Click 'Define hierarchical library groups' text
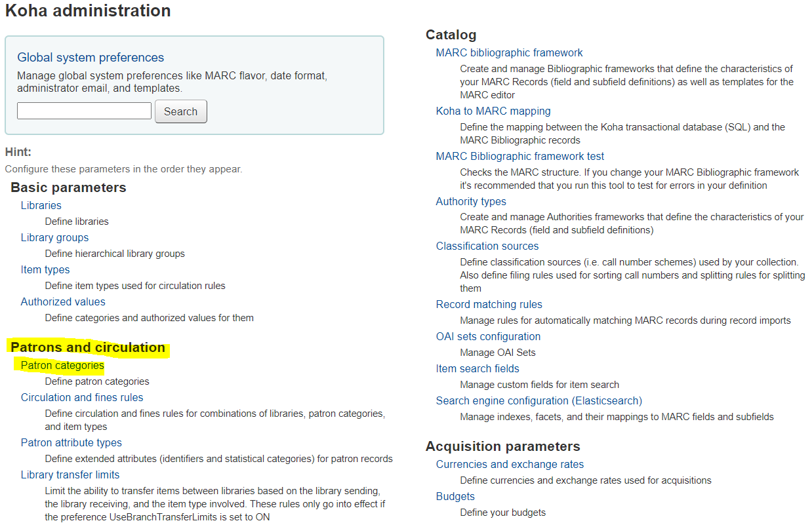 [115, 254]
